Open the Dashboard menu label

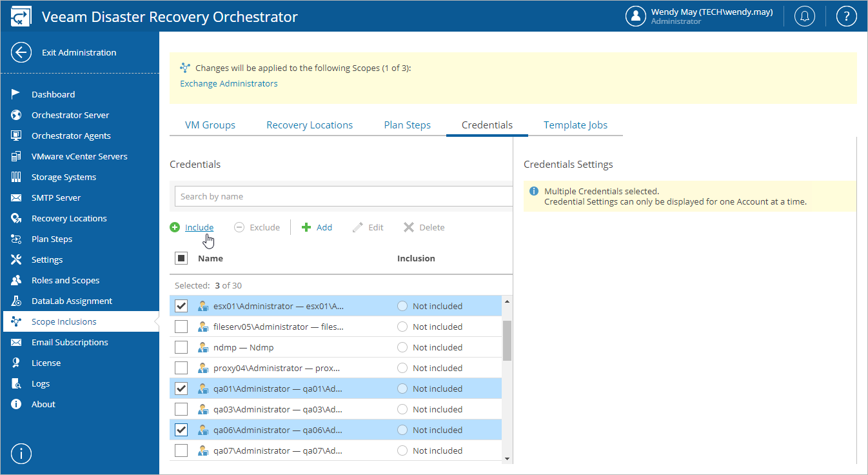tap(53, 94)
